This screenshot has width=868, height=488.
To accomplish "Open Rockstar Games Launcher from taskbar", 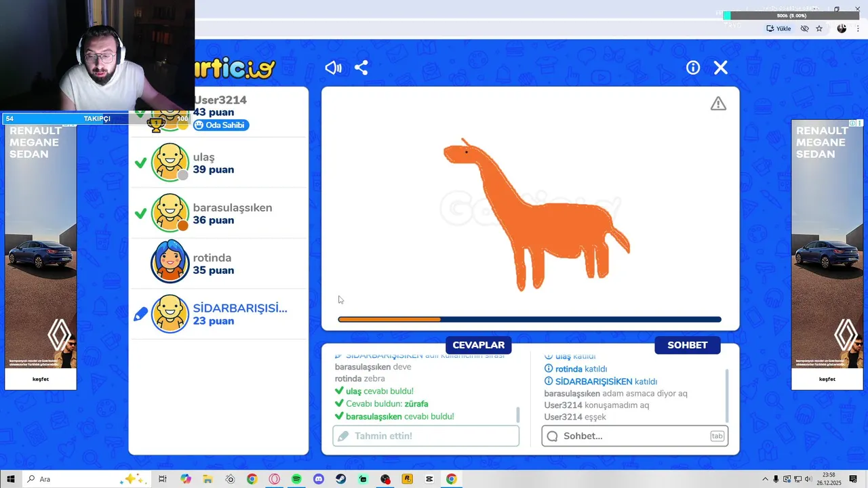I will pyautogui.click(x=407, y=479).
